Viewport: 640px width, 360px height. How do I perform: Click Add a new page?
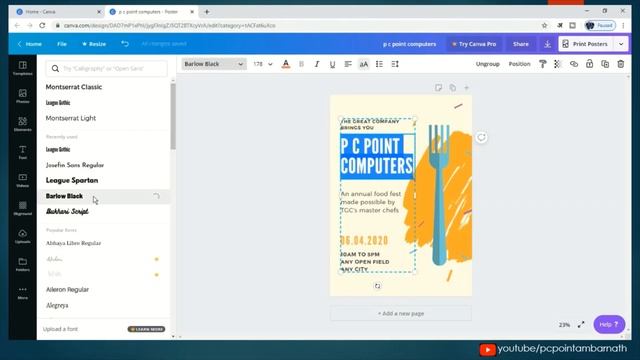point(400,313)
